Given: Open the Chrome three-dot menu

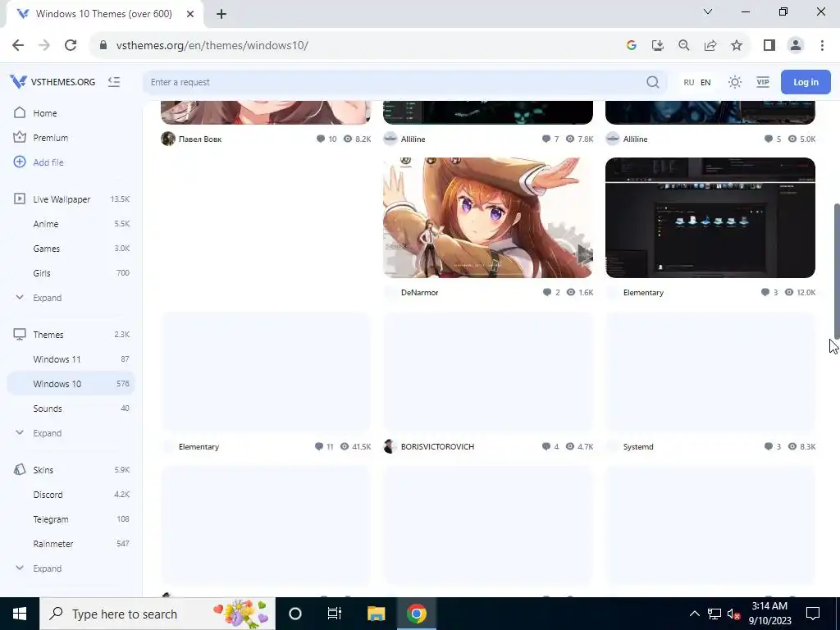Looking at the screenshot, I should click(822, 45).
